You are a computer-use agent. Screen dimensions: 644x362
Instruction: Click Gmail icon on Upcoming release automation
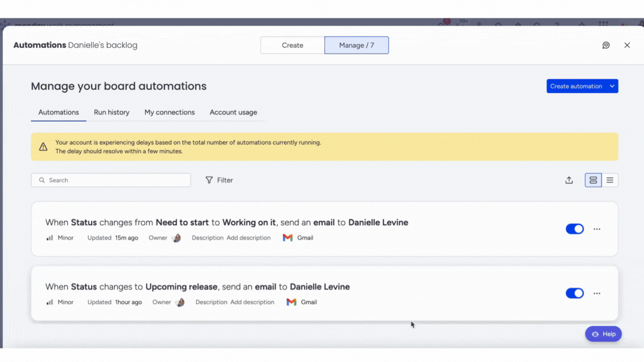point(291,302)
